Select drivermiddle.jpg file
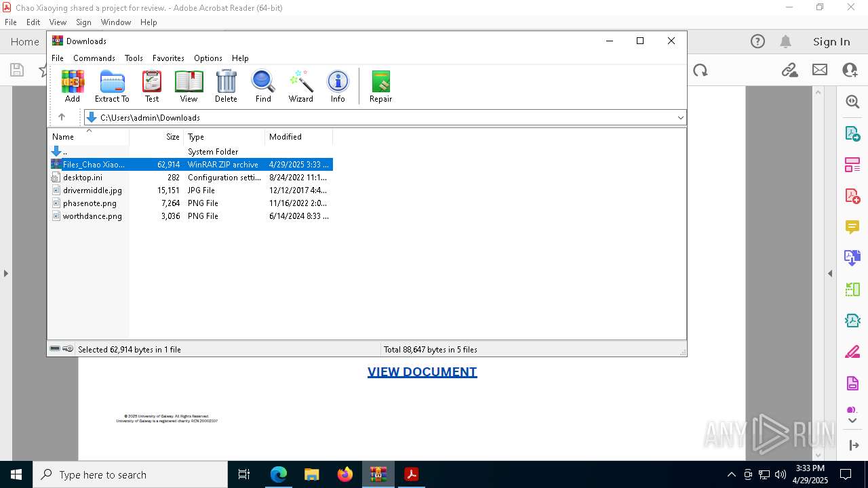 coord(191,190)
